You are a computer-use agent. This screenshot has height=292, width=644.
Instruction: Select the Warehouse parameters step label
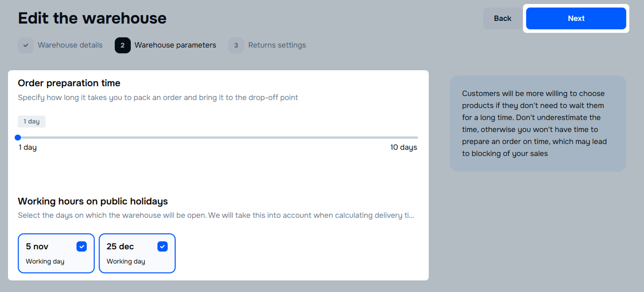coord(175,45)
